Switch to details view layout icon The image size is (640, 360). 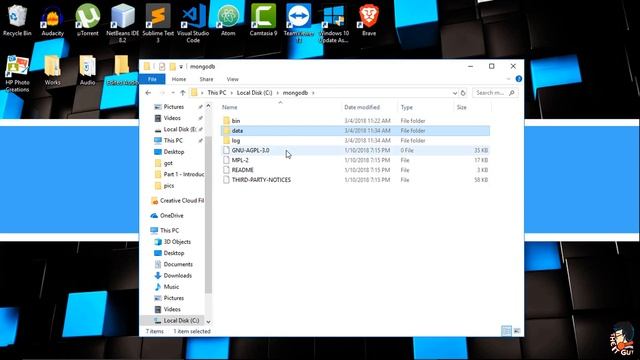(506, 331)
